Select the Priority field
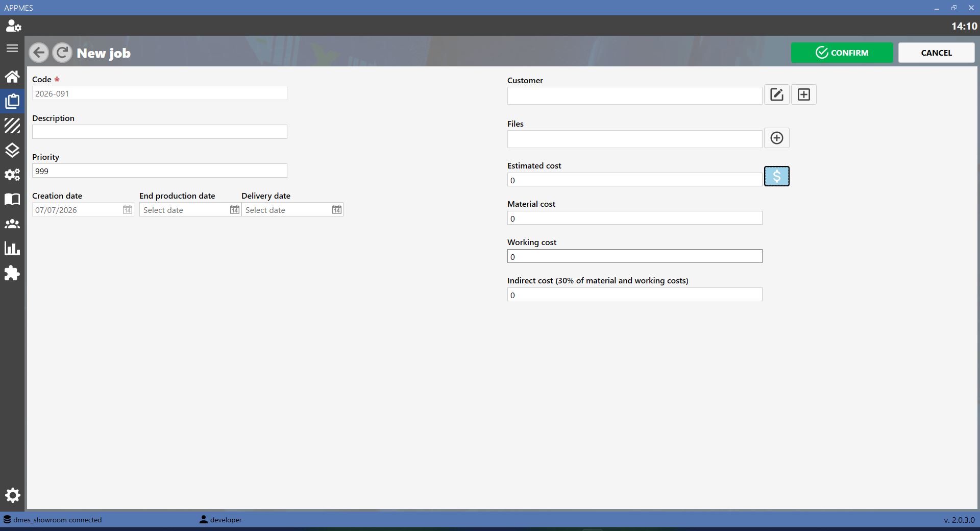This screenshot has width=980, height=531. click(x=160, y=171)
